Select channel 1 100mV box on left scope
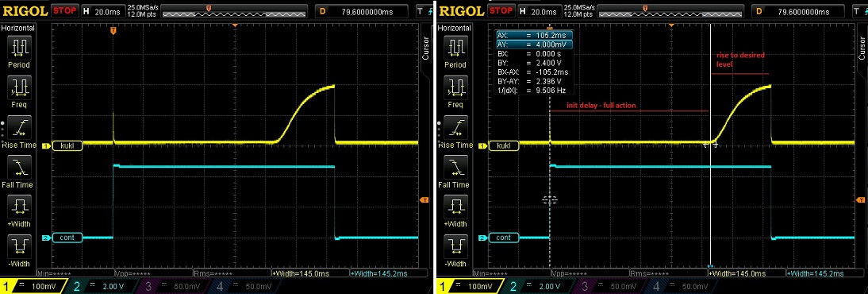 (x=33, y=286)
